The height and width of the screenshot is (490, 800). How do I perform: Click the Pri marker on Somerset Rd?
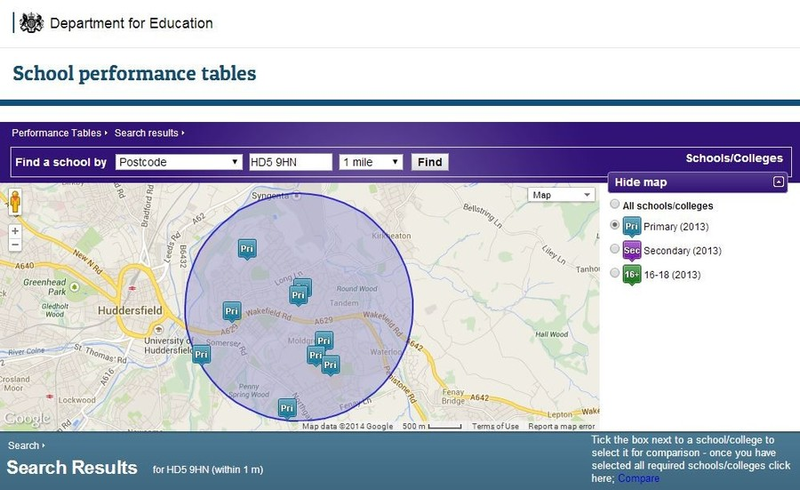pos(202,354)
